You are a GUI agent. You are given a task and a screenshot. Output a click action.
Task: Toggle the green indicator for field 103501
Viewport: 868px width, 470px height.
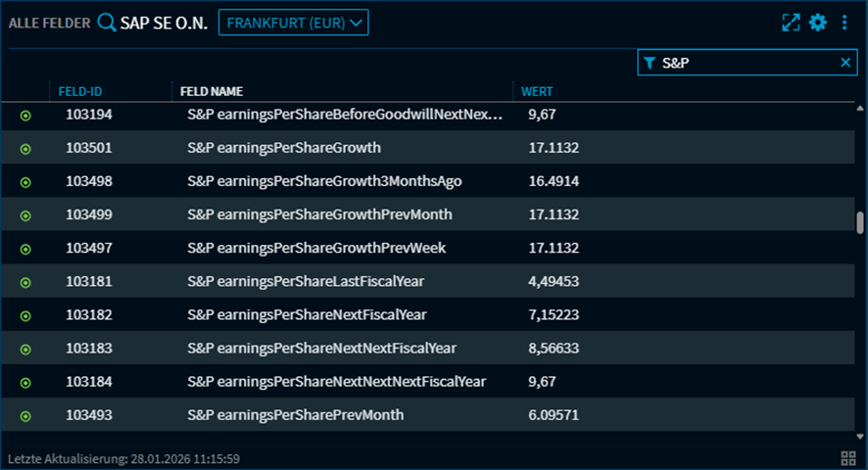click(x=25, y=149)
